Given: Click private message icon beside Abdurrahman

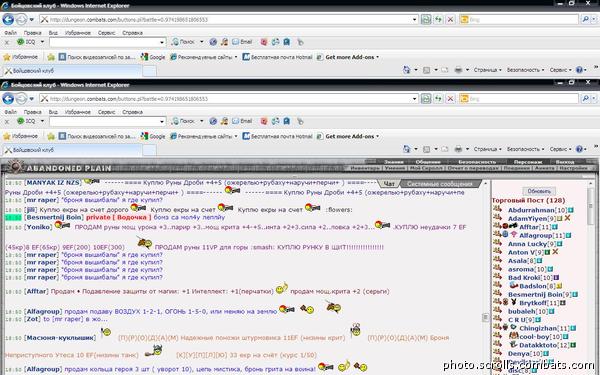Looking at the screenshot, I should 497,209.
